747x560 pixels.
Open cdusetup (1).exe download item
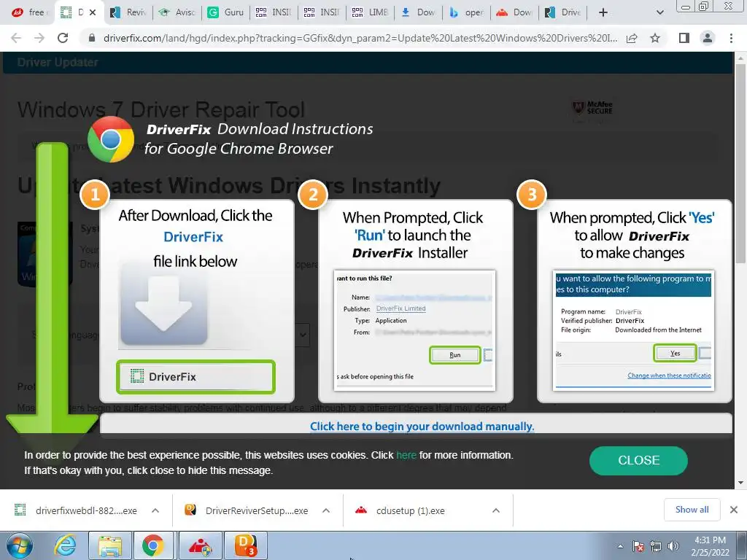tap(400, 510)
